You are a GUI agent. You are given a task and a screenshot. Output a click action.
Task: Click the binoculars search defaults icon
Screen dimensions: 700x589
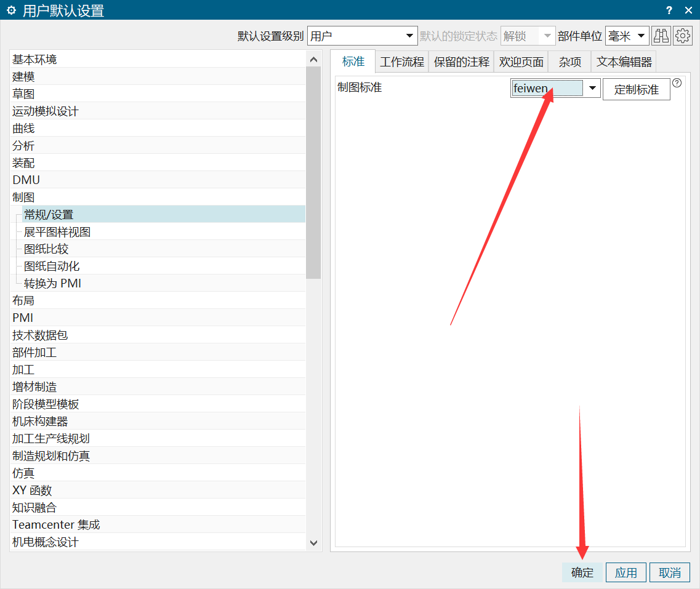click(661, 36)
